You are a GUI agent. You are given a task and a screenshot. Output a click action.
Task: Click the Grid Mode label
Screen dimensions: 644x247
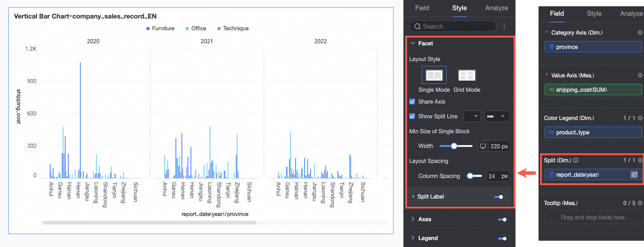coord(467,90)
